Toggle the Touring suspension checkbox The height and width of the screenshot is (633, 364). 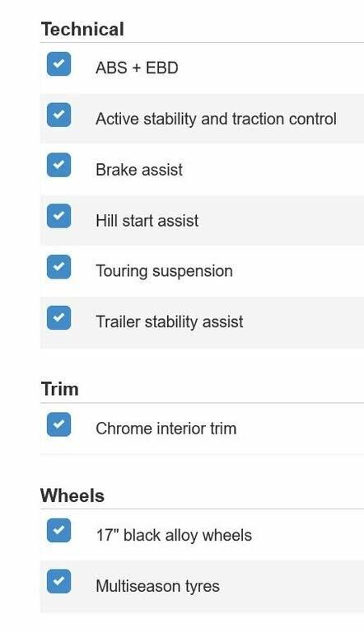[58, 267]
